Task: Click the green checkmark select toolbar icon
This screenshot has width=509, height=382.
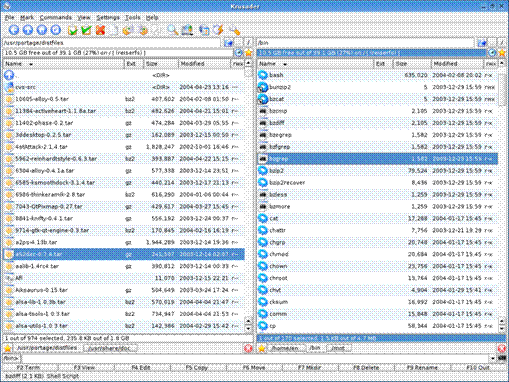Action: [x=86, y=30]
